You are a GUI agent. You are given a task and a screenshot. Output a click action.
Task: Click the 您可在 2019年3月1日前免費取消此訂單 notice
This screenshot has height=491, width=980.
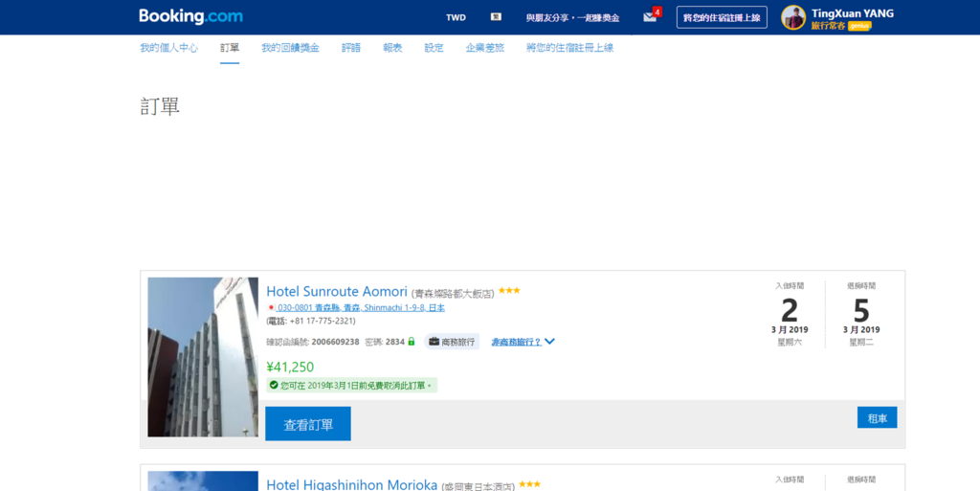click(x=352, y=385)
